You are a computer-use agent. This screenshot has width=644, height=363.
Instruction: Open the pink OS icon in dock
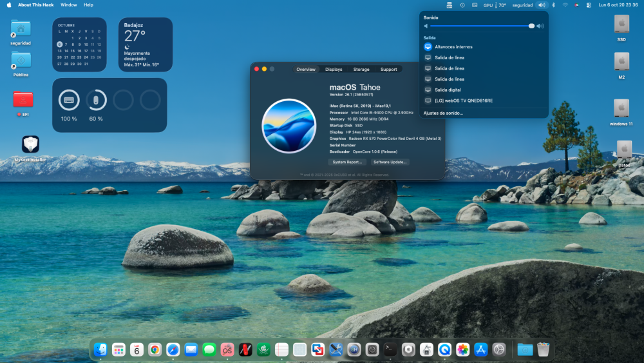pos(227,350)
